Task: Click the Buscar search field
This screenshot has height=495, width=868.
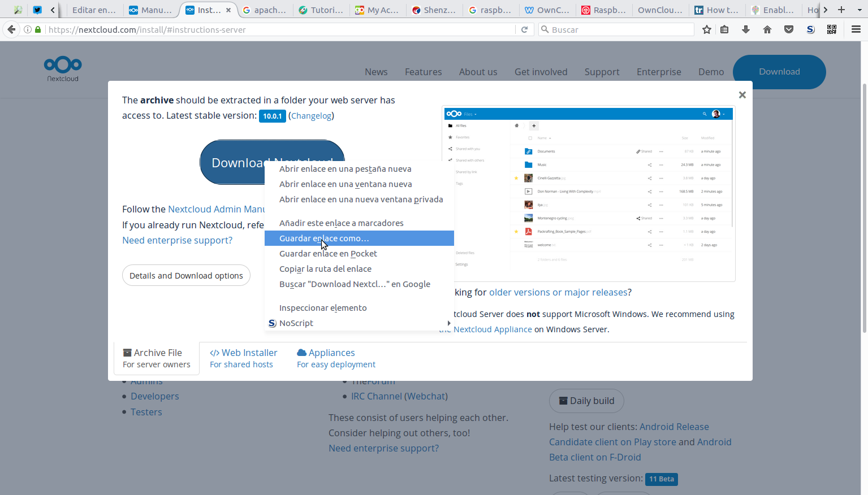Action: point(616,29)
